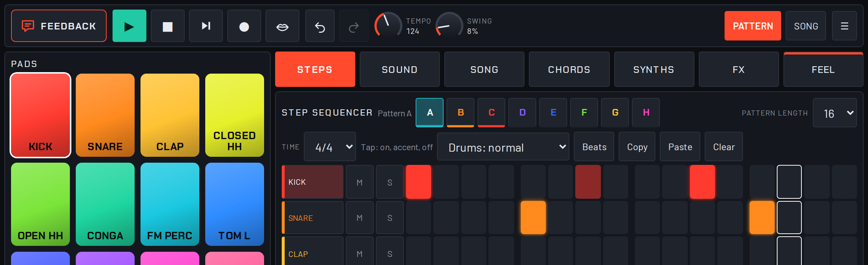Viewport: 868px width, 265px height.
Task: Click the skip-to-next step icon
Action: (x=206, y=26)
